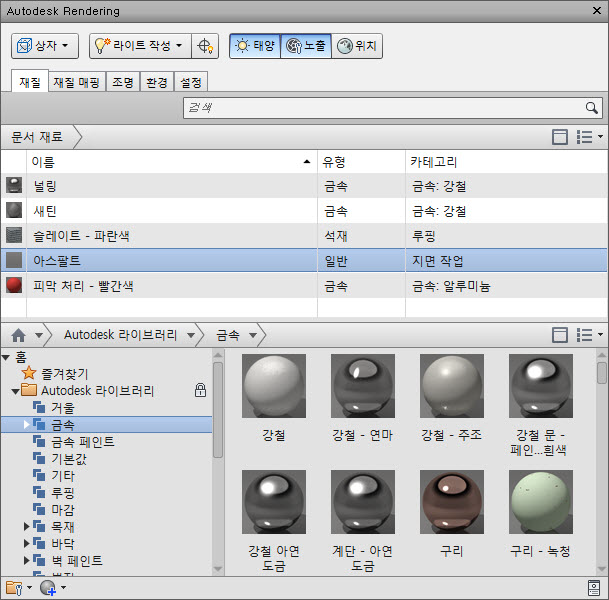Collapse the 홈 tree node
The width and height of the screenshot is (609, 600).
(x=6, y=357)
